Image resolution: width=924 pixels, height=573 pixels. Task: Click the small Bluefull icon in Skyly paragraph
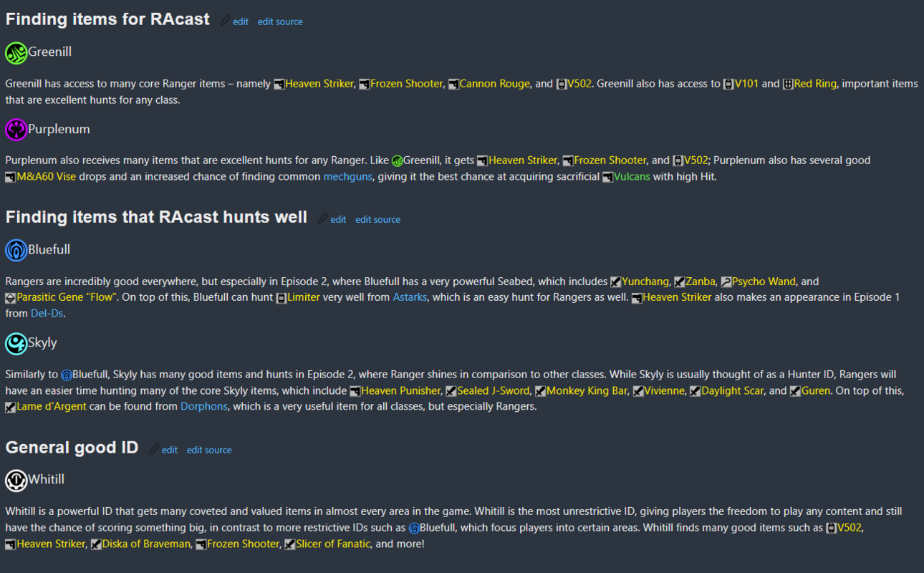[x=67, y=375]
